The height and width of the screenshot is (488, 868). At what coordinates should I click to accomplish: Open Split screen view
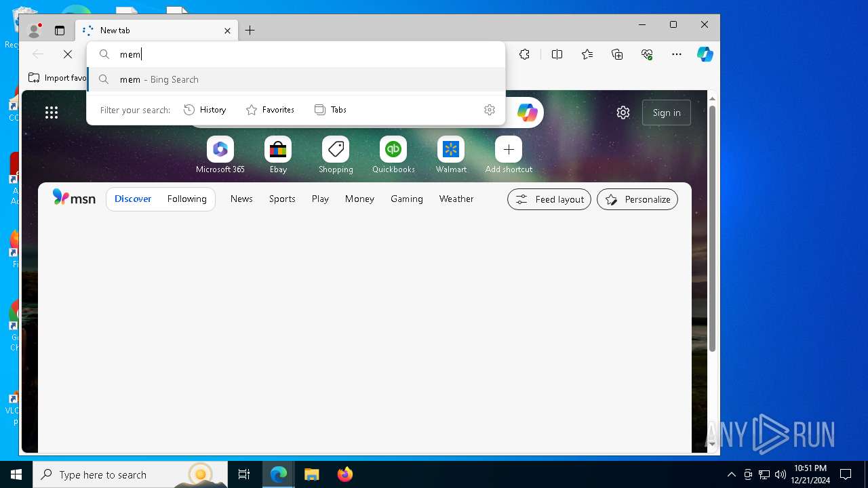557,54
